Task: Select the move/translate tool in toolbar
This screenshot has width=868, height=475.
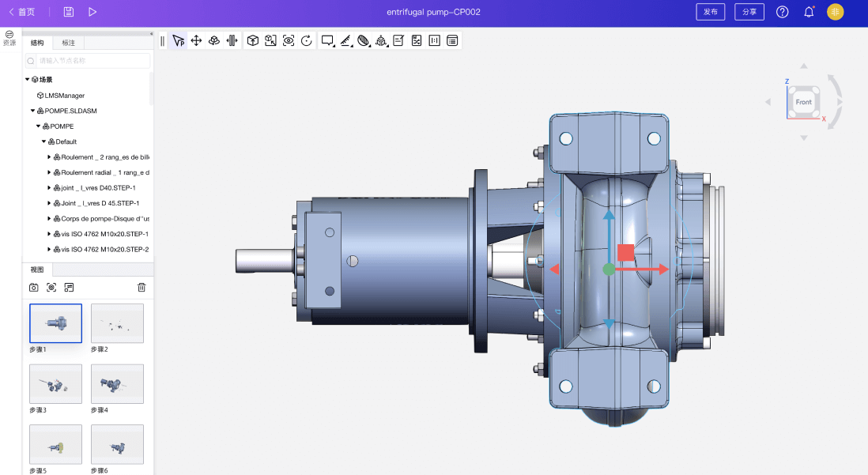Action: pos(196,40)
